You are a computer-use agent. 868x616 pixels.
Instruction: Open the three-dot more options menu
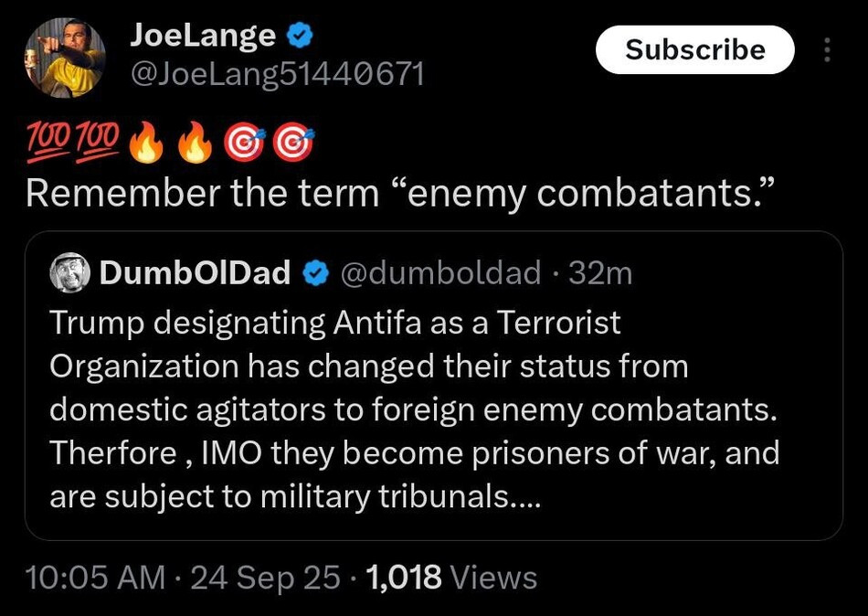828,49
